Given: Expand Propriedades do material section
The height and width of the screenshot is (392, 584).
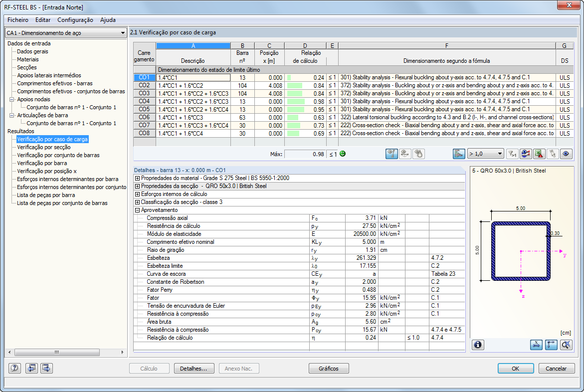Looking at the screenshot, I should (x=137, y=178).
